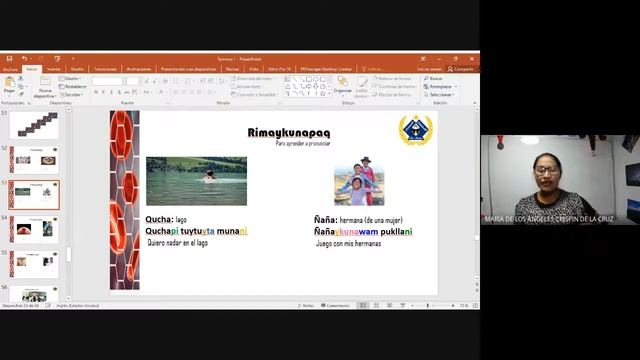This screenshot has height=360, width=640.
Task: Click the Rimaykunapaq slide title
Action: point(289,133)
